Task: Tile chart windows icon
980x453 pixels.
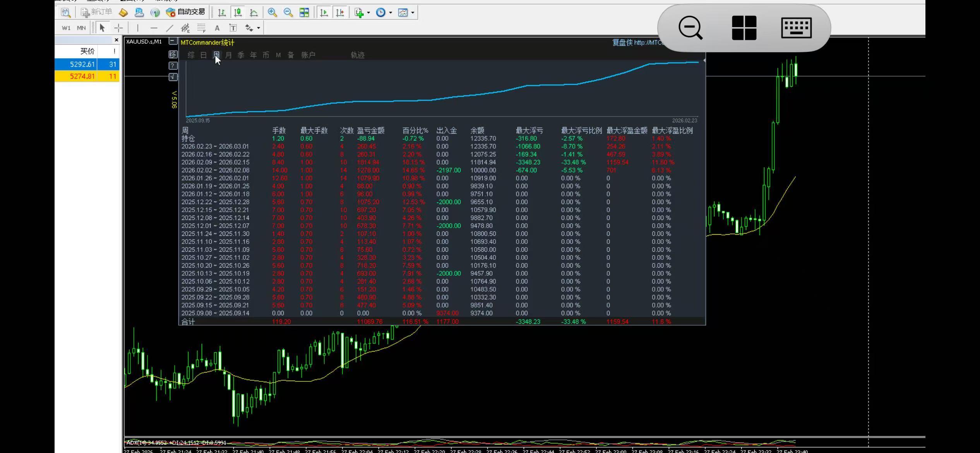Action: click(304, 12)
